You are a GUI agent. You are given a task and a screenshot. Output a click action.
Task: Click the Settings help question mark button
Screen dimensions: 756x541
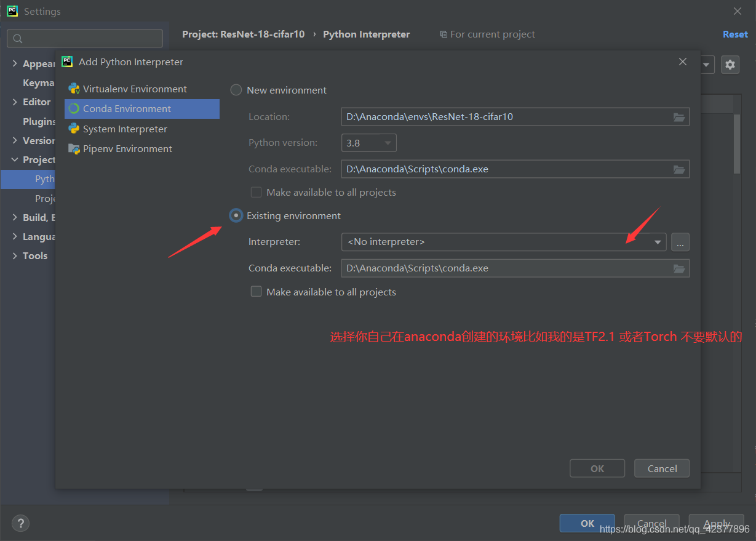[20, 523]
